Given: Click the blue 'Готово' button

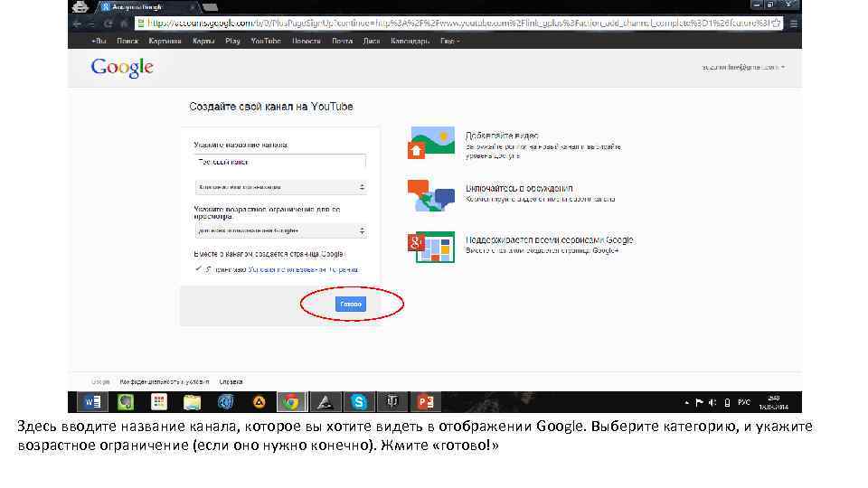Looking at the screenshot, I should (351, 304).
